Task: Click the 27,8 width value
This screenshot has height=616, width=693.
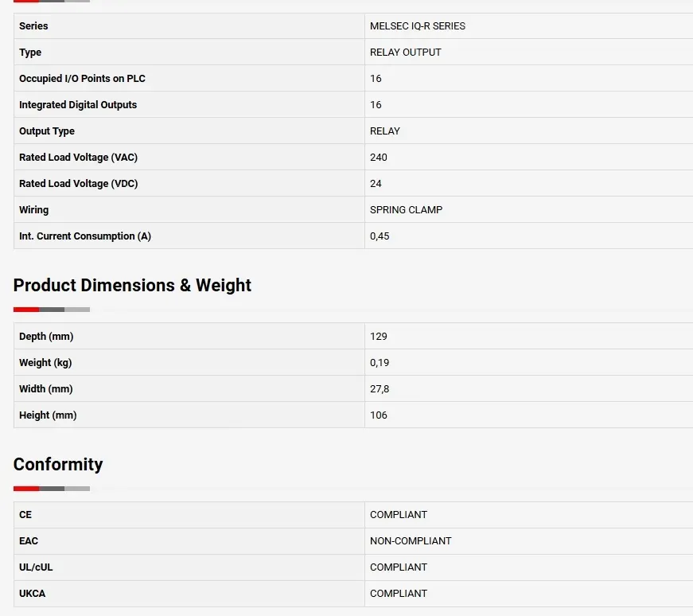Action: pyautogui.click(x=380, y=389)
